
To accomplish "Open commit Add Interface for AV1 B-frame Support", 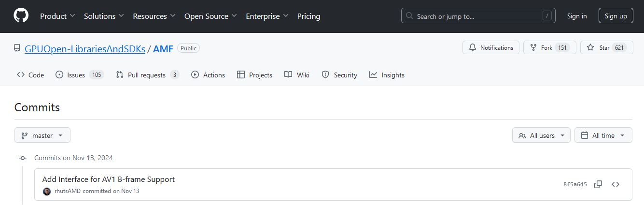I will (109, 179).
